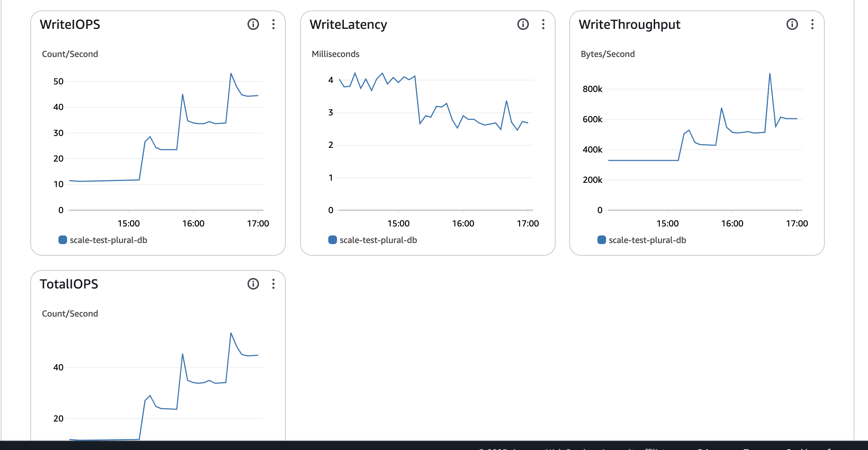
Task: Click the 17:00 tick label in WriteLatency
Action: (x=528, y=224)
